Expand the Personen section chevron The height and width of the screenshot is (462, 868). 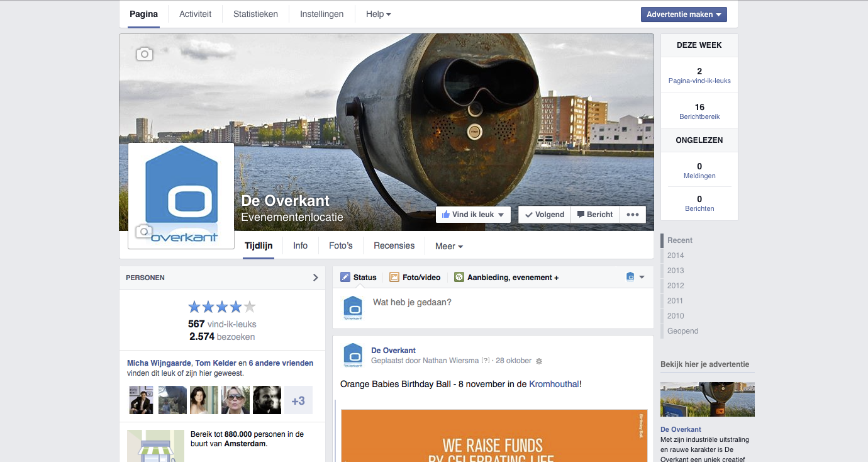point(316,278)
